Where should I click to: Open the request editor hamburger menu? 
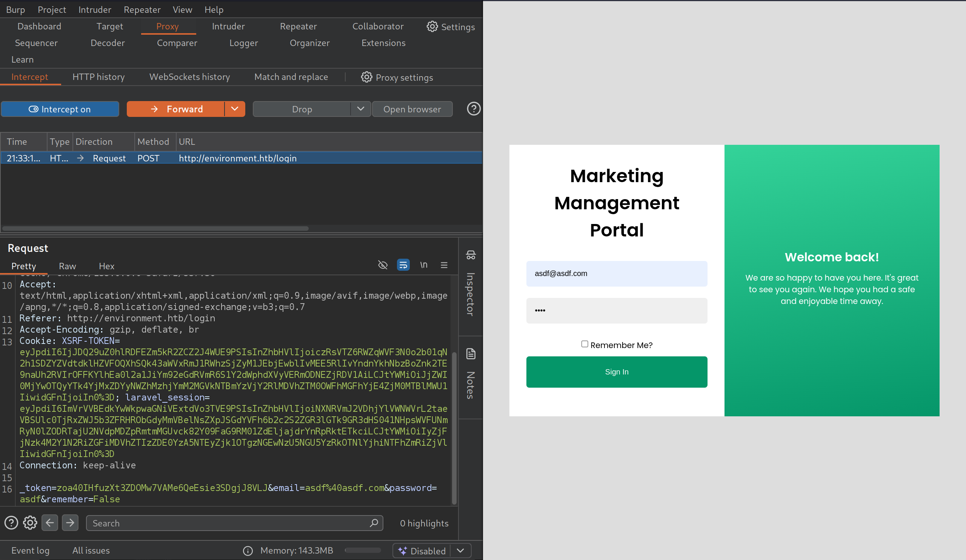[444, 265]
